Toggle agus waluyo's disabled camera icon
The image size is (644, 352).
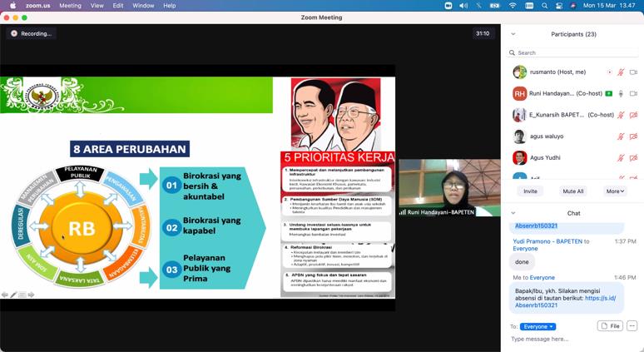click(633, 136)
